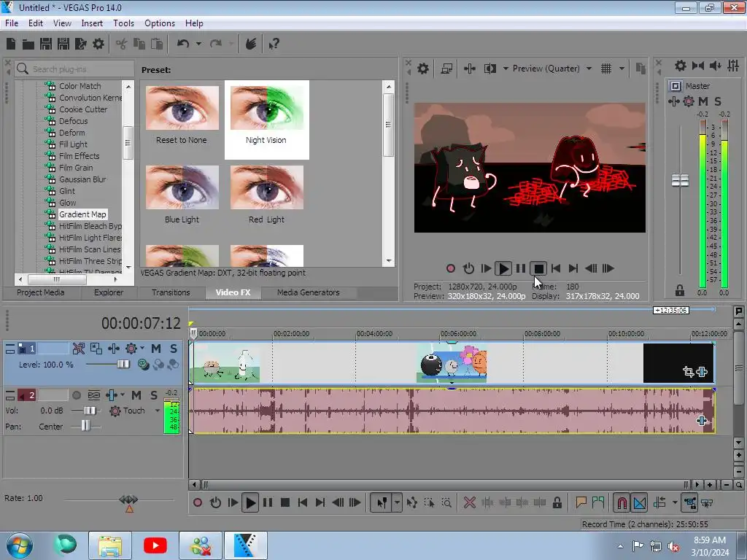Open Master FX on master bus
Screen dimensions: 747x560
(673, 101)
